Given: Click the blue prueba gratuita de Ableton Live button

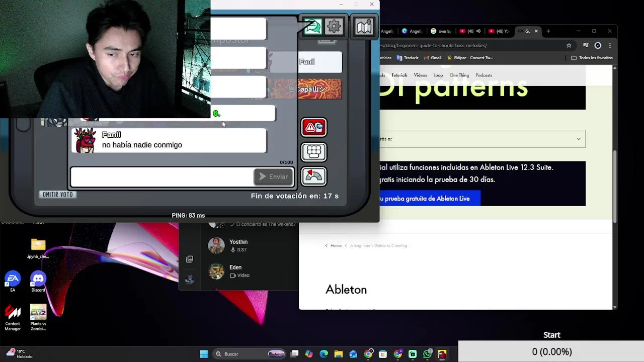Looking at the screenshot, I should click(430, 199).
